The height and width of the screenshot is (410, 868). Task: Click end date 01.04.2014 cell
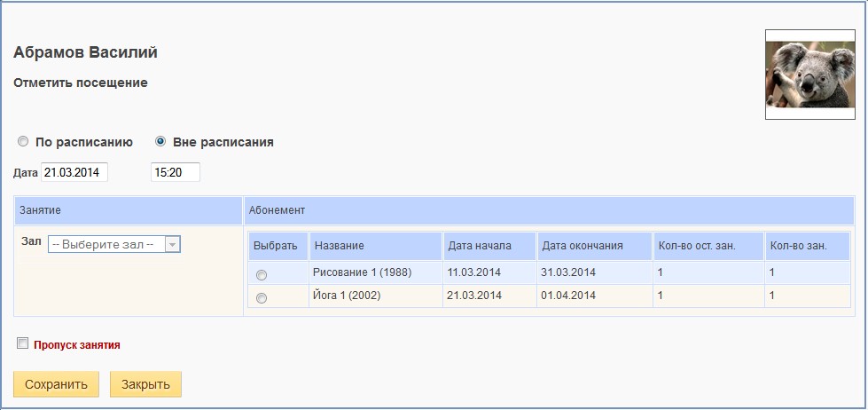pyautogui.click(x=595, y=296)
